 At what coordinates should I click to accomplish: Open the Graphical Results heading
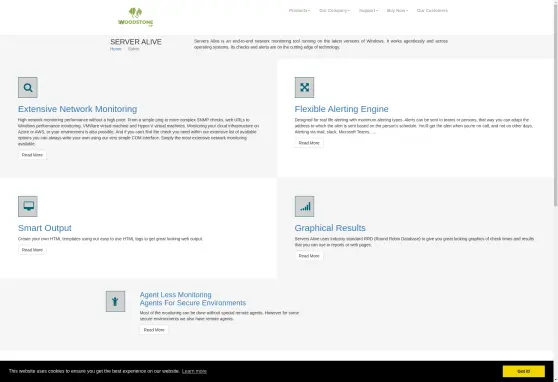tap(330, 228)
